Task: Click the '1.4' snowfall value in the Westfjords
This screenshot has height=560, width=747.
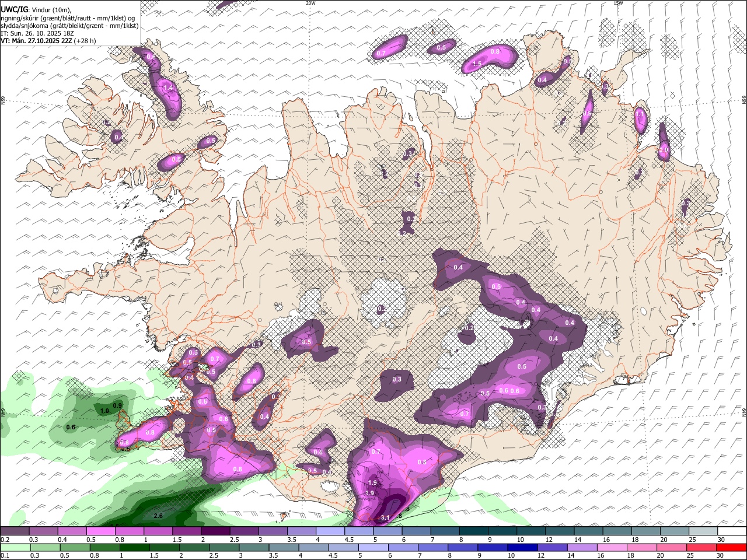Action: [x=169, y=87]
